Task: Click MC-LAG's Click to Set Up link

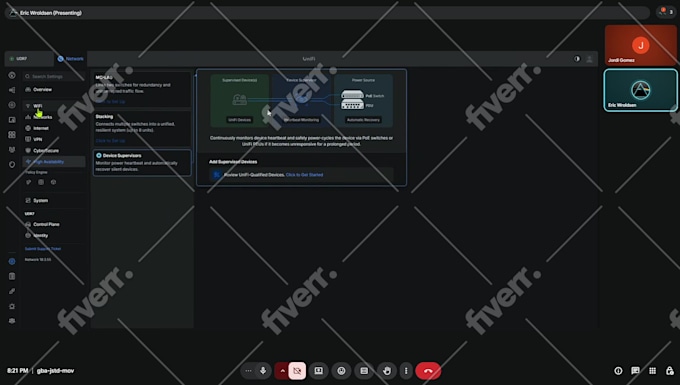Action: (110, 102)
